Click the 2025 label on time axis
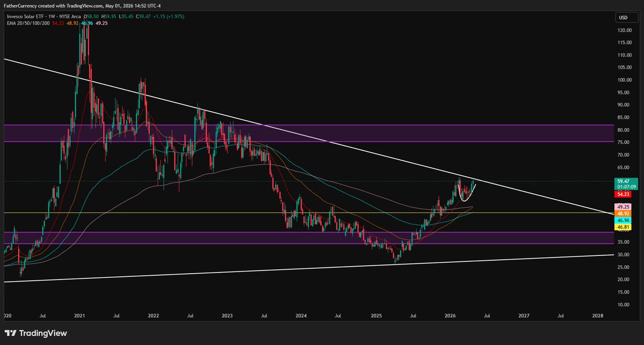The image size is (644, 345). click(x=376, y=317)
